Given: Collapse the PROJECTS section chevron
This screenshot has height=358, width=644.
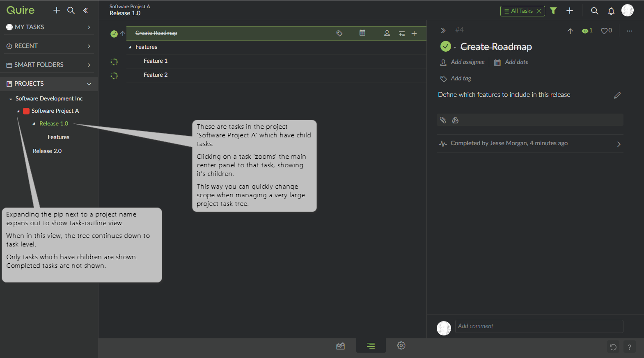Looking at the screenshot, I should (x=89, y=84).
